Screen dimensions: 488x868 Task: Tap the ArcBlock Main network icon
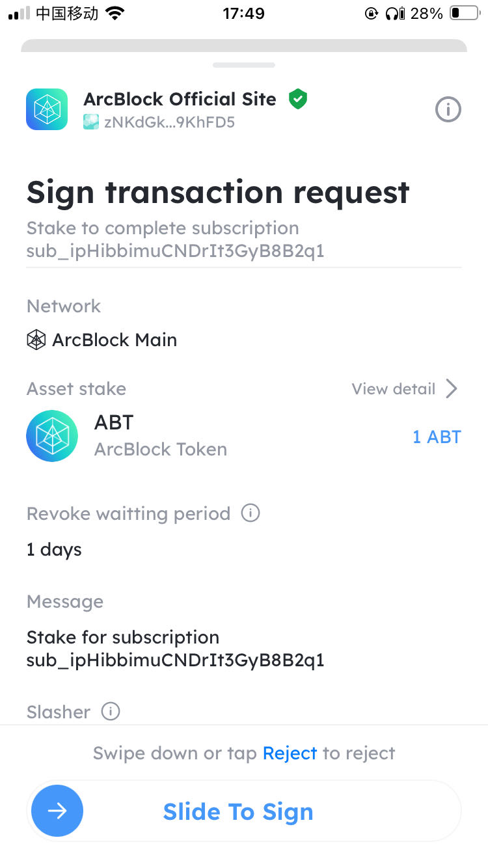(36, 340)
